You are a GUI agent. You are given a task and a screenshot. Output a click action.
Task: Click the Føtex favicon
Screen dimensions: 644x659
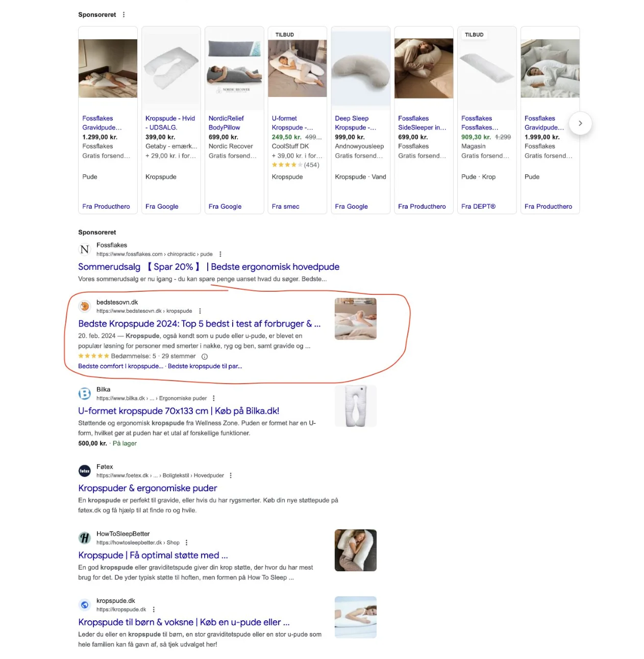point(85,471)
